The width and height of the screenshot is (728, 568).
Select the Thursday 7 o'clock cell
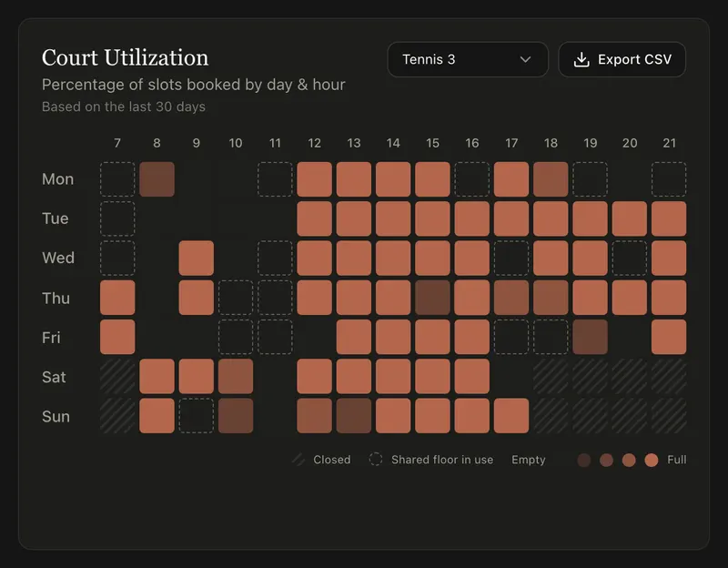point(117,298)
